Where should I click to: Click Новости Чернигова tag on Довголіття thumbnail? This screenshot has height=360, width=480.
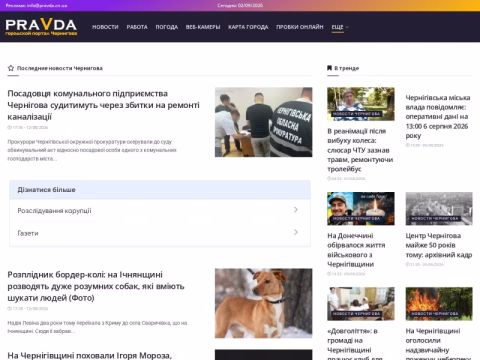click(x=356, y=314)
